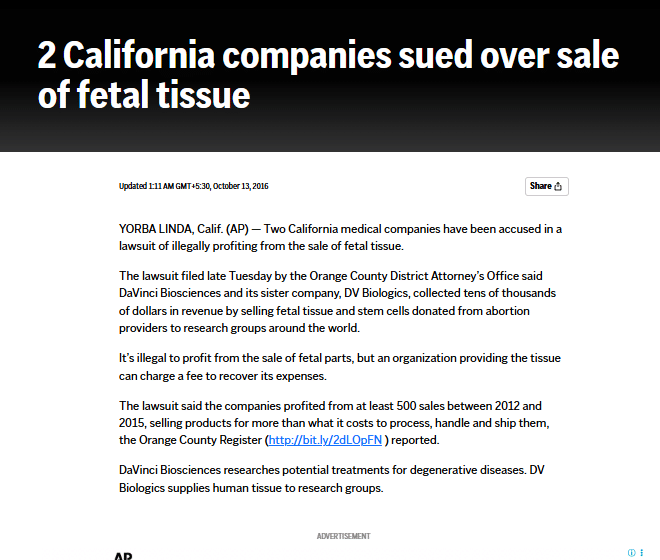Click the word "reported." after the link

(415, 440)
